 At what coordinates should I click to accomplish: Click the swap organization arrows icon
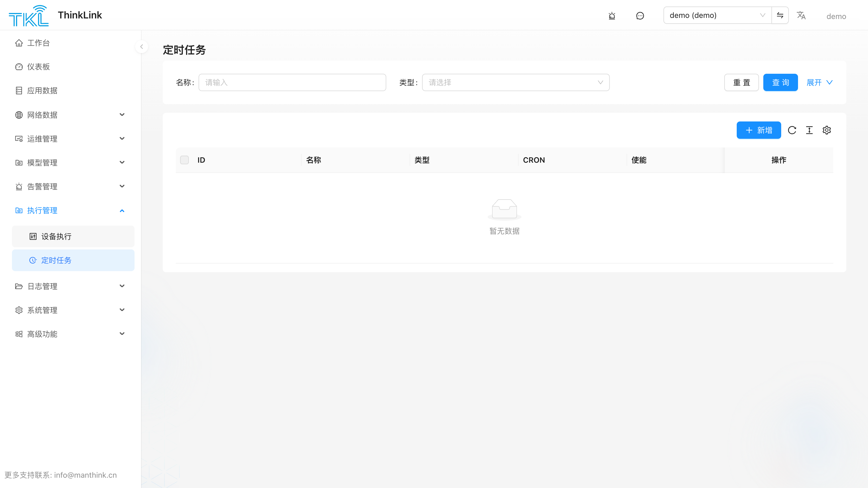pyautogui.click(x=780, y=15)
